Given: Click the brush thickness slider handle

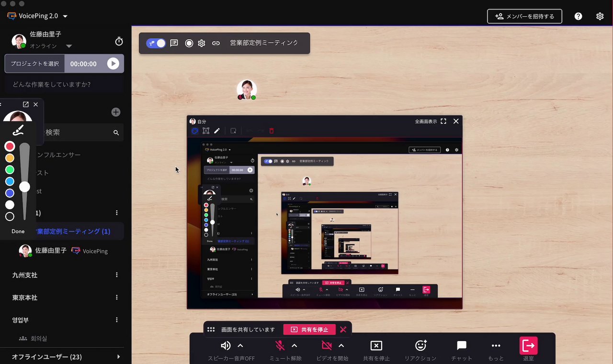Looking at the screenshot, I should 24,187.
